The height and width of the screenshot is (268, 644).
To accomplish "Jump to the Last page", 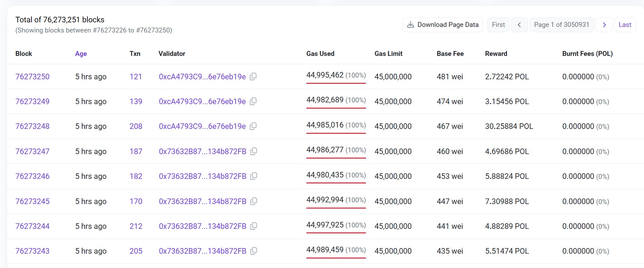I will click(625, 25).
